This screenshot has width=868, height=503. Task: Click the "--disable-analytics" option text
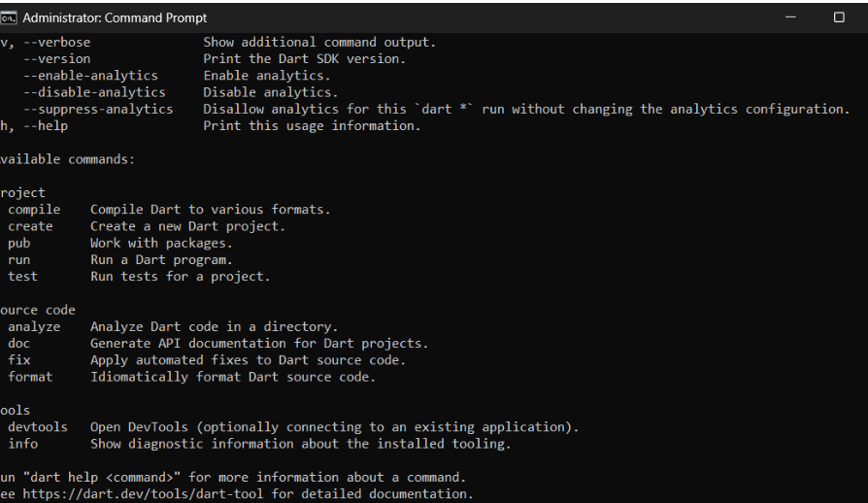click(94, 92)
